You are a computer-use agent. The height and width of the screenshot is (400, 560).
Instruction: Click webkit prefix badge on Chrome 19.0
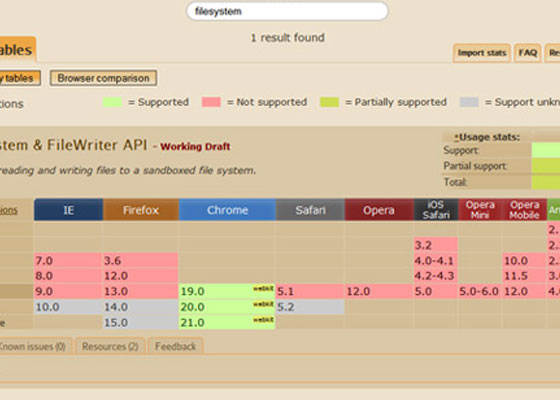coord(264,289)
